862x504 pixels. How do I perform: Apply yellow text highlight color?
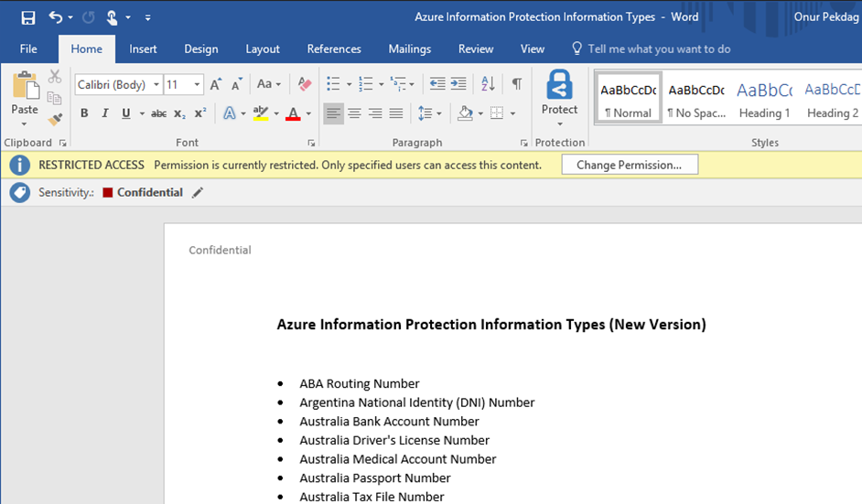tap(261, 113)
